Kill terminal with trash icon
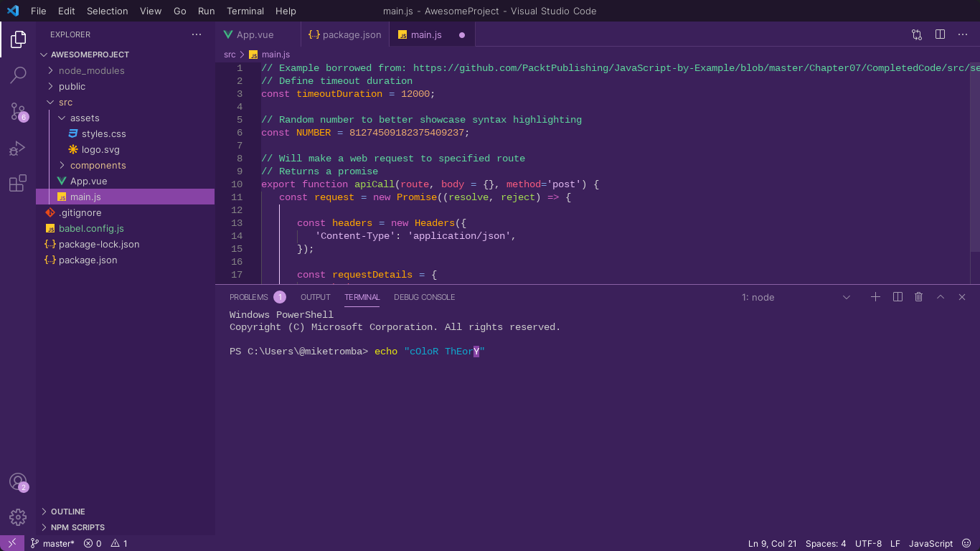The width and height of the screenshot is (980, 551). click(918, 297)
